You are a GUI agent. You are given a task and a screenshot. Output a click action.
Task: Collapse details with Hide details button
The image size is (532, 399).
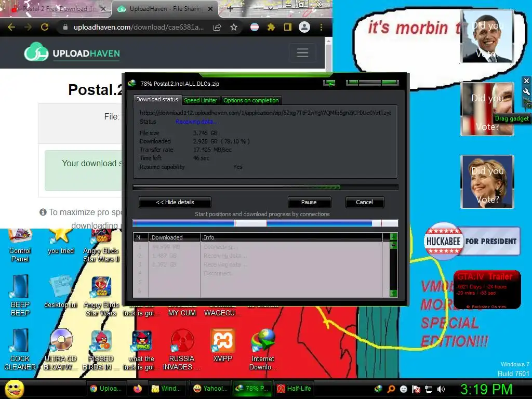[175, 202]
